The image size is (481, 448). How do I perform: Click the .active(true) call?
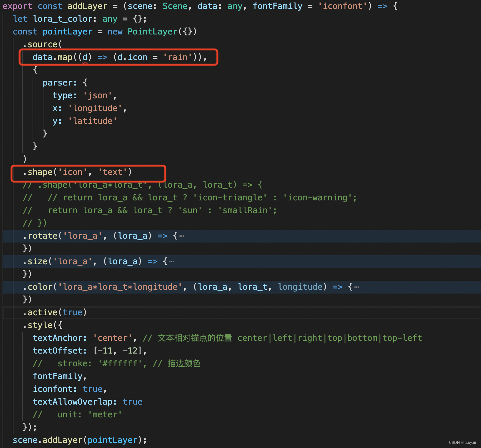coord(55,313)
